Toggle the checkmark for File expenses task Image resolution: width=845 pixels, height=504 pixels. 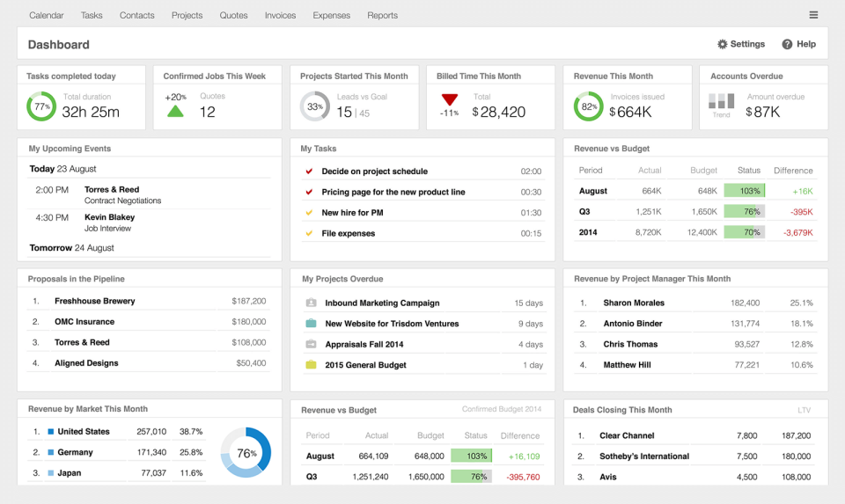(x=309, y=233)
